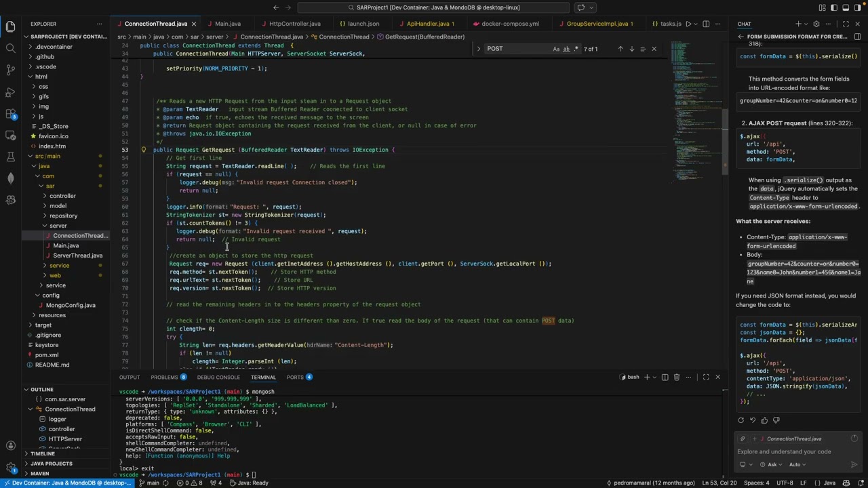The image size is (868, 488).
Task: Go to next match in the find widget
Action: 631,49
